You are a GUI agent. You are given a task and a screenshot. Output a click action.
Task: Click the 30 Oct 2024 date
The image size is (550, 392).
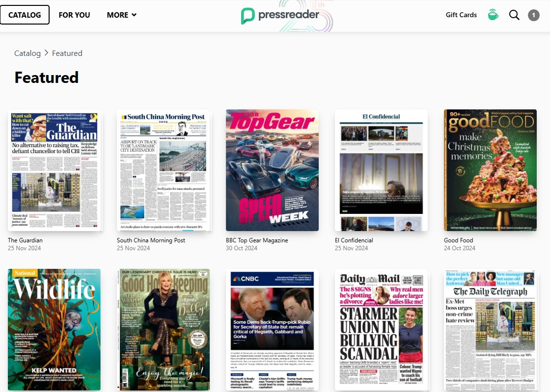tap(241, 248)
